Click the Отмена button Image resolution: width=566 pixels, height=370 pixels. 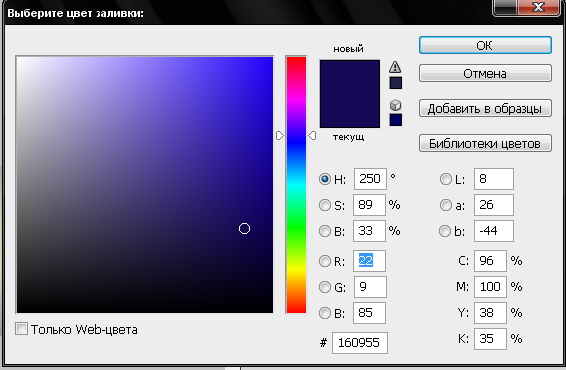485,73
